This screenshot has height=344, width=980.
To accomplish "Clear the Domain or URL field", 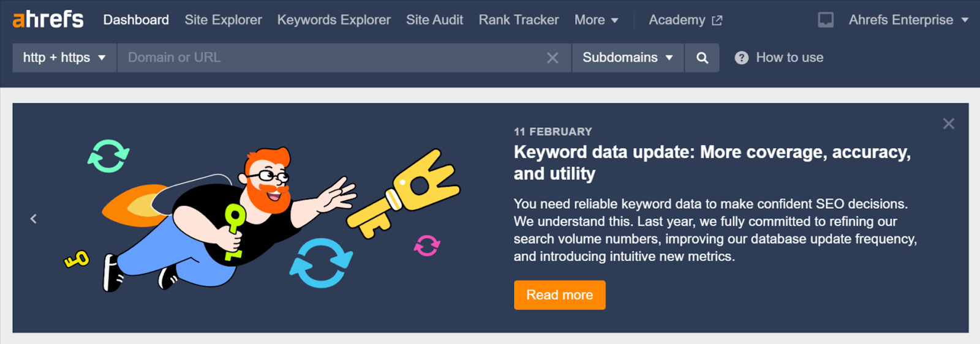I will click(x=552, y=58).
